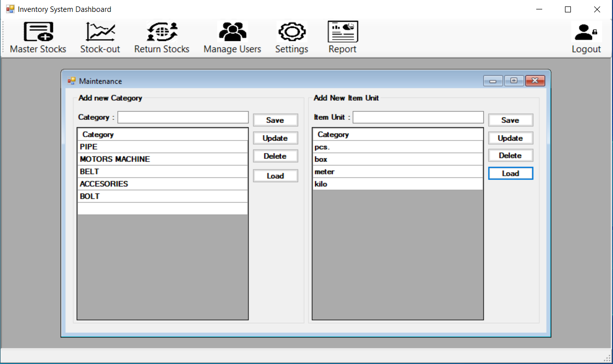The height and width of the screenshot is (364, 613).
Task: Select the MOTORS MACHINE category row
Action: 162,159
